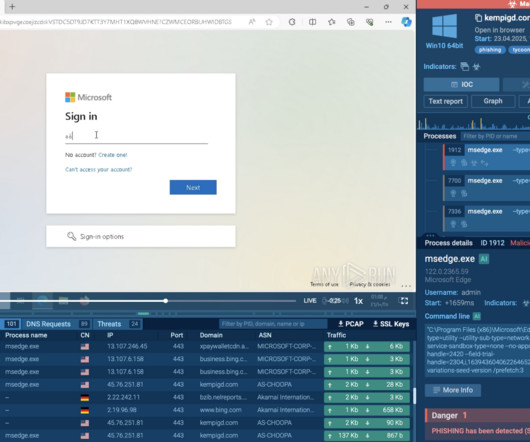
Task: Click the Windows 10 64bit OS logo
Action: [x=444, y=26]
